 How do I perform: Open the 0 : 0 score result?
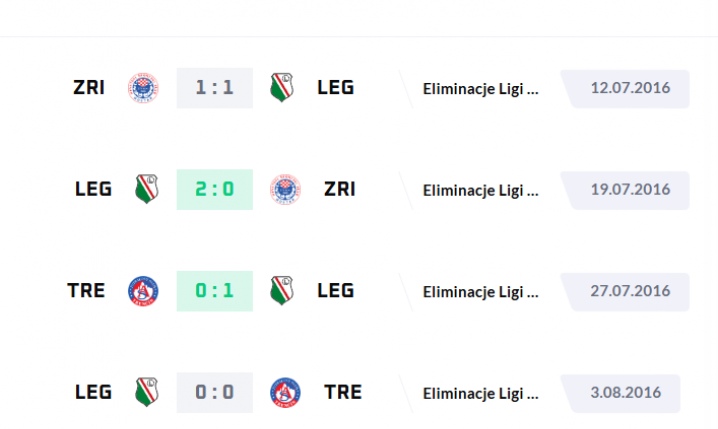pos(215,393)
